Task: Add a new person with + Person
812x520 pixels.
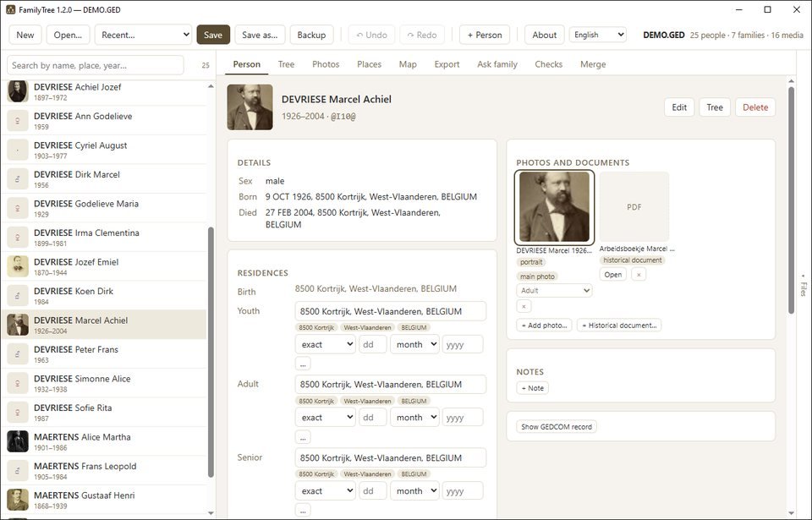Action: click(x=484, y=35)
